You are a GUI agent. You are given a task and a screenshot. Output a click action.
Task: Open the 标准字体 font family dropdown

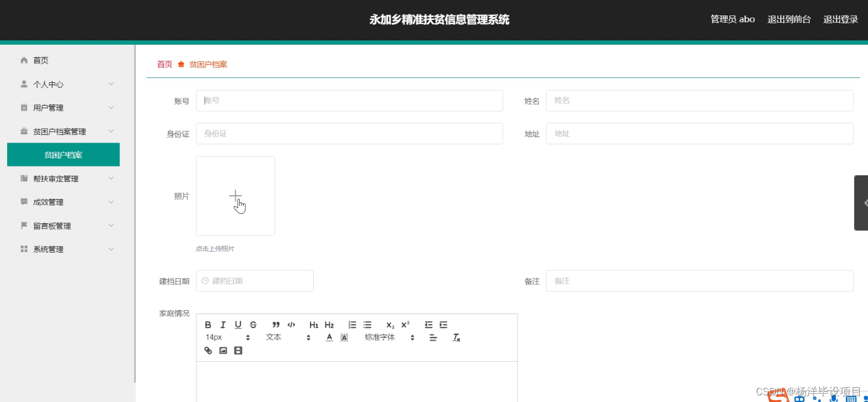click(x=390, y=337)
